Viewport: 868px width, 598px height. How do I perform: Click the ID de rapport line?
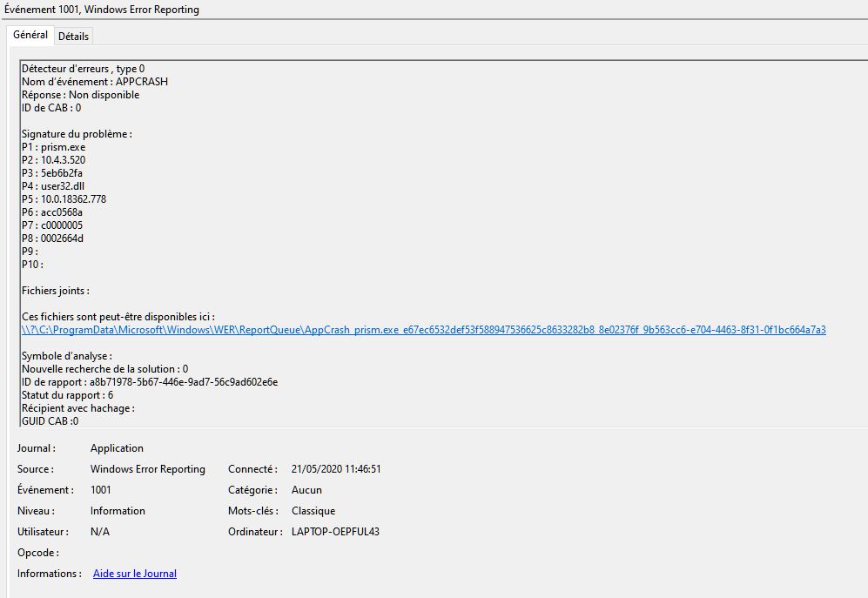tap(149, 382)
